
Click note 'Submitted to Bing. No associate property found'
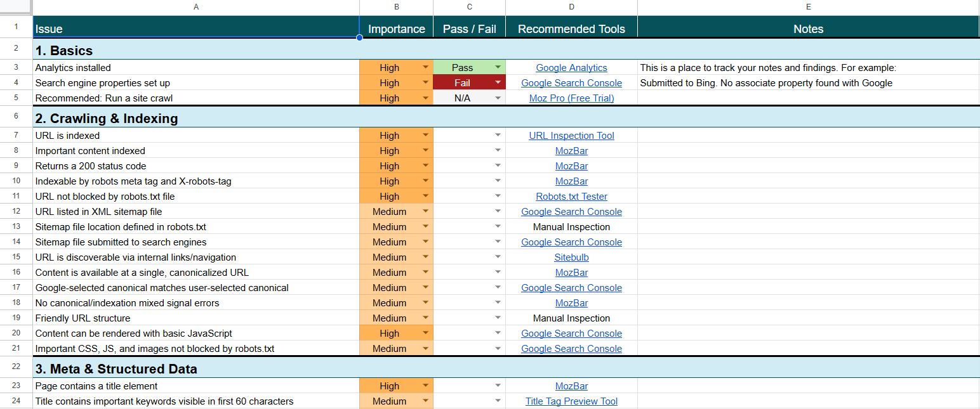(x=766, y=82)
